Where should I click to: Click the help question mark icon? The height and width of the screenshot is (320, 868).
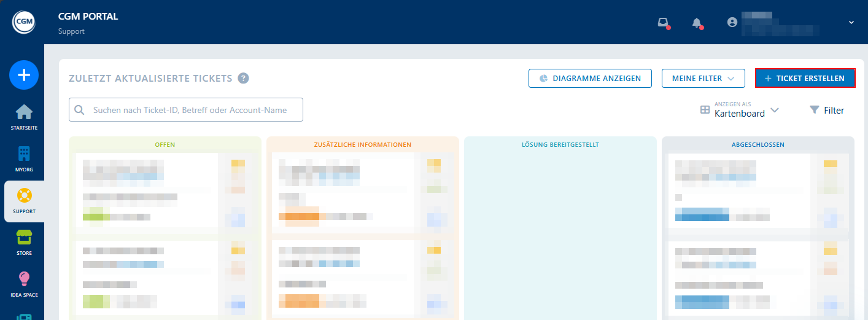pos(244,78)
